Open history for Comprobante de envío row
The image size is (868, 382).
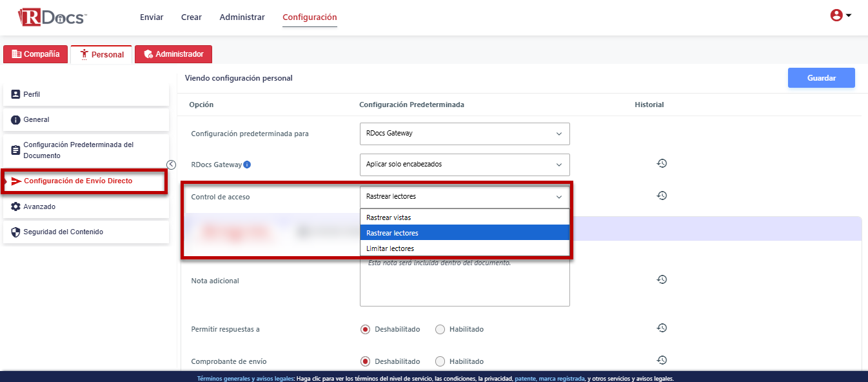coord(661,361)
